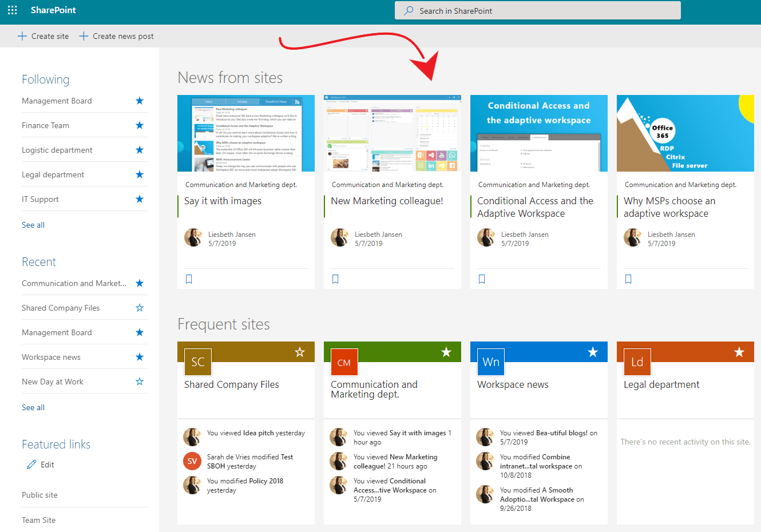Viewport: 761px width, 532px height.
Task: Open 'Communication and Market...' in Recent list
Action: (x=74, y=283)
